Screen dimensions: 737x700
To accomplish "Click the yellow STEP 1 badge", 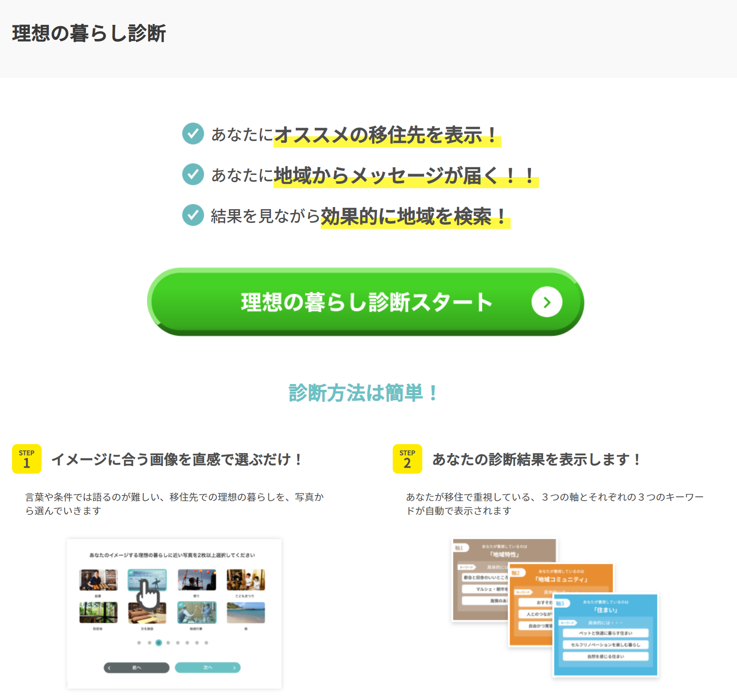I will 27,459.
